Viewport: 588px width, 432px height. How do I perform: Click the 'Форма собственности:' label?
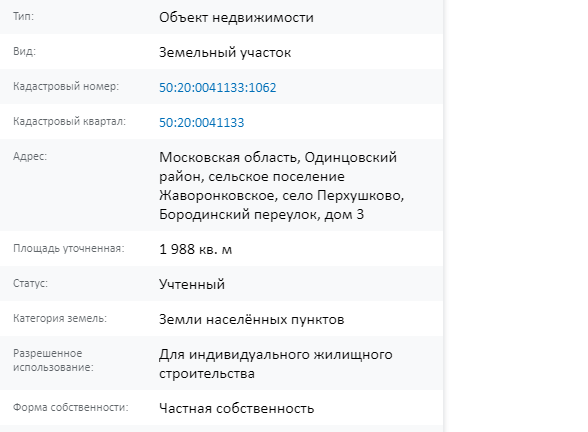click(x=70, y=407)
